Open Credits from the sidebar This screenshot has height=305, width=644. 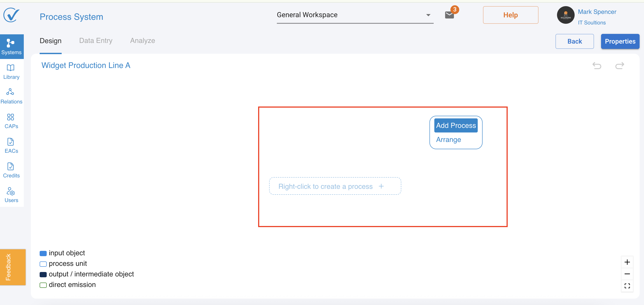(11, 166)
